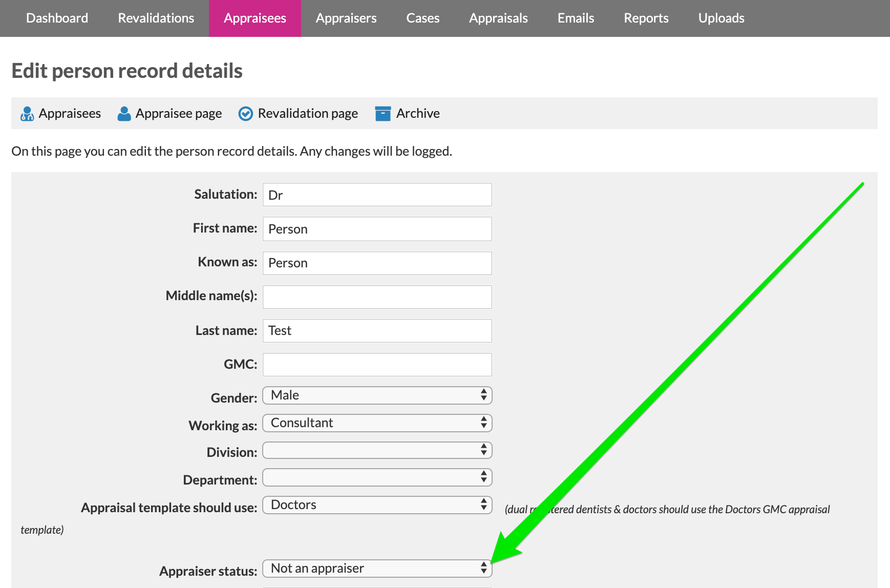Image resolution: width=890 pixels, height=588 pixels.
Task: Select the Last name field containing Test
Action: pos(377,331)
